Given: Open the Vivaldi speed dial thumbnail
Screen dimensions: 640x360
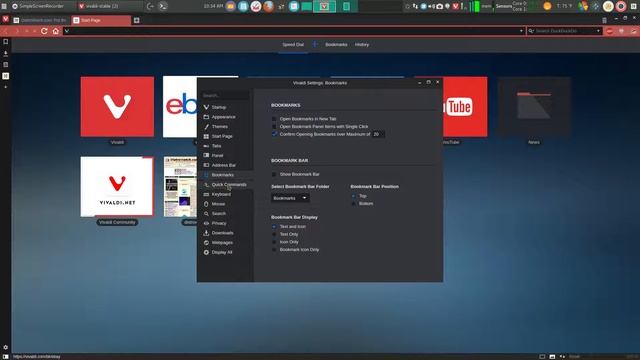Looking at the screenshot, I should [117, 107].
